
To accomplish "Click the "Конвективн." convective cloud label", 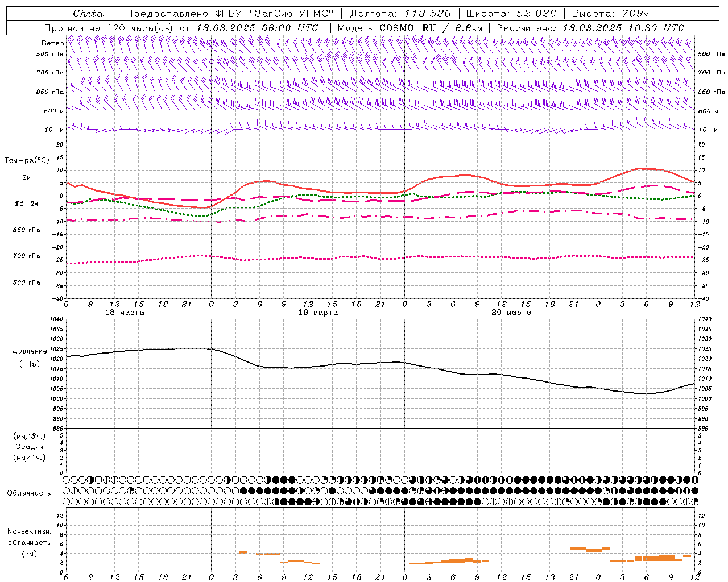I will click(30, 531).
